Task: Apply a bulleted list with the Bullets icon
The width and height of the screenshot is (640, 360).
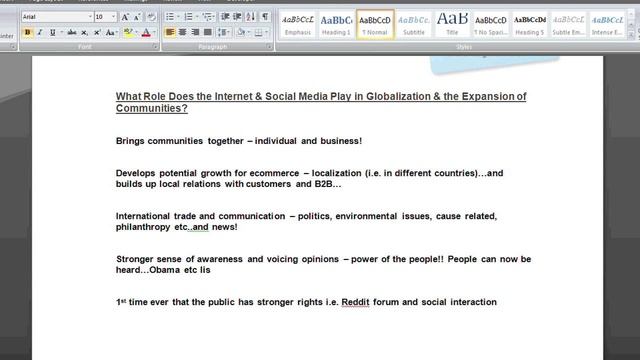Action: pos(170,17)
